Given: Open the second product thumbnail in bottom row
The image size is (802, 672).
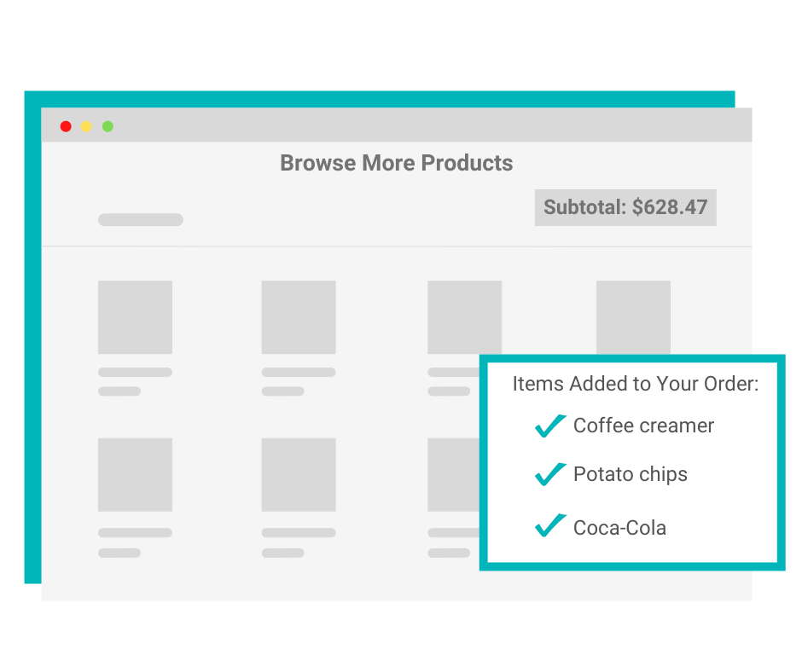Looking at the screenshot, I should (299, 475).
